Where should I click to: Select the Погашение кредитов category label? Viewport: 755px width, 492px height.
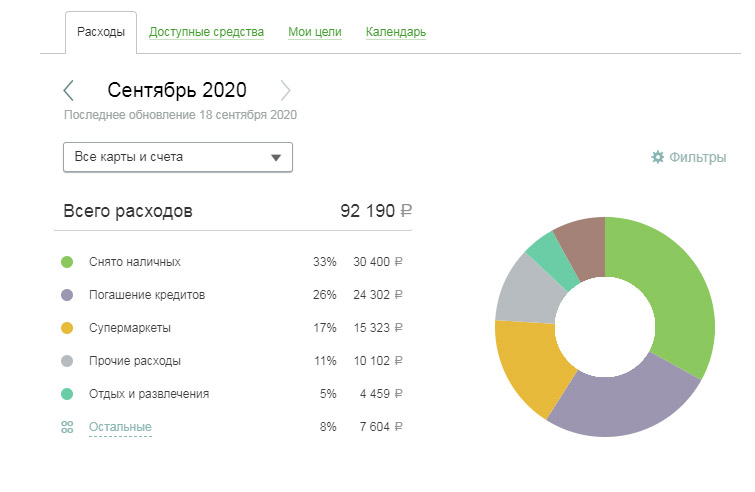pos(147,295)
